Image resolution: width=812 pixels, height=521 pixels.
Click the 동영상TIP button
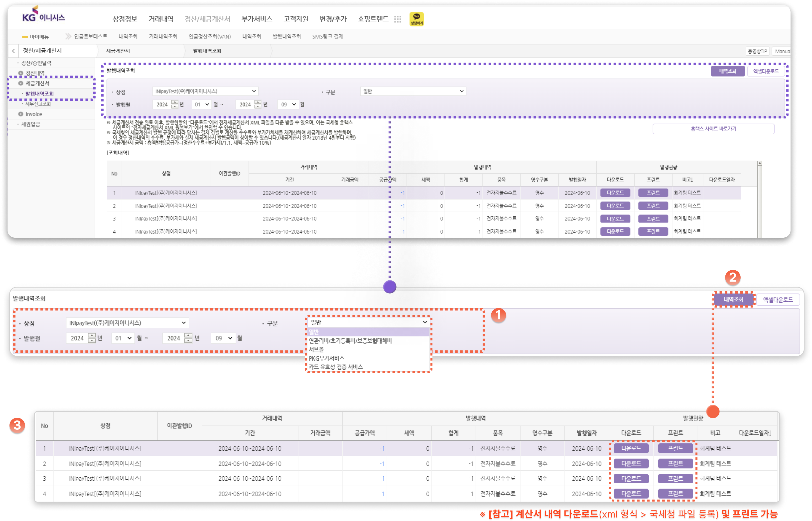(757, 51)
